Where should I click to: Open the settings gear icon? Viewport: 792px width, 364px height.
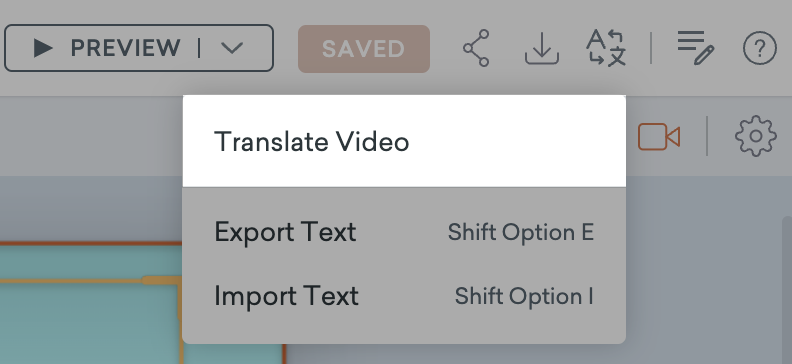click(x=756, y=136)
